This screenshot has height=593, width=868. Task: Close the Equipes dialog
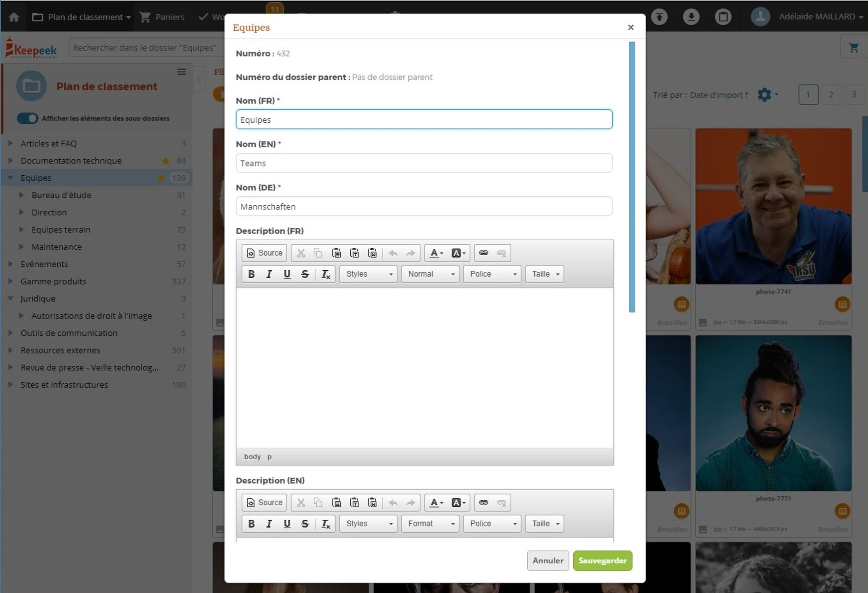coord(631,27)
